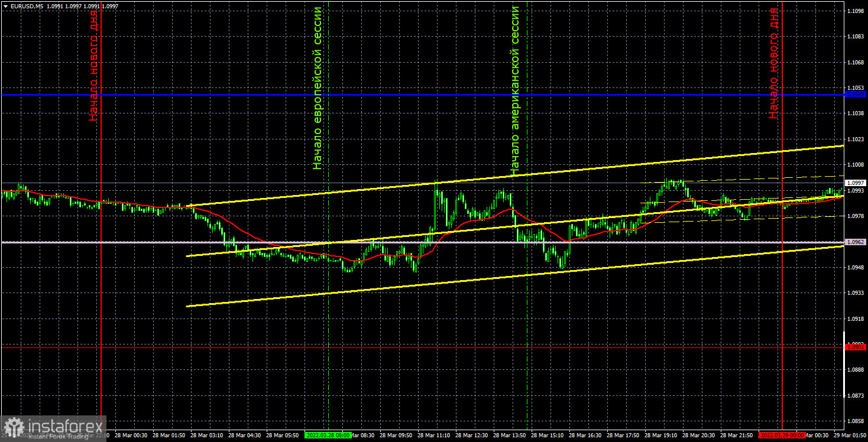
Task: Click price axis value 1.1083
Action: click(856, 37)
